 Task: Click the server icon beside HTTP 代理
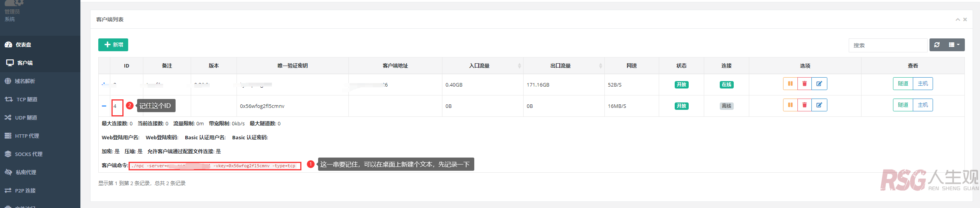(8, 136)
